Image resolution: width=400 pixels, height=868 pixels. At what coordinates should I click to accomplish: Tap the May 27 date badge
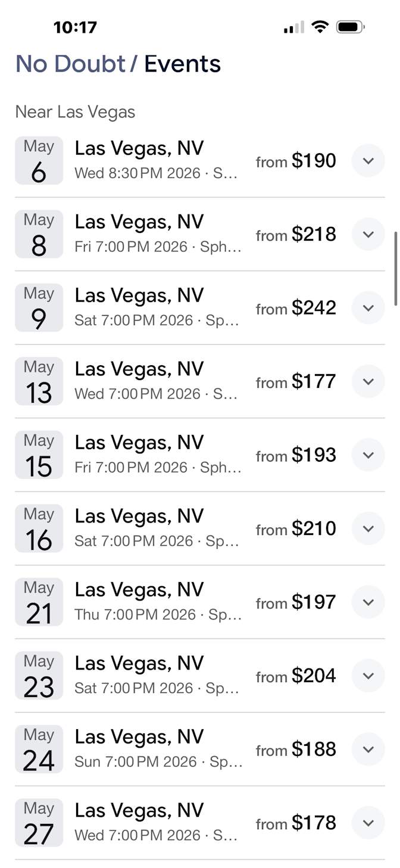pos(39,823)
